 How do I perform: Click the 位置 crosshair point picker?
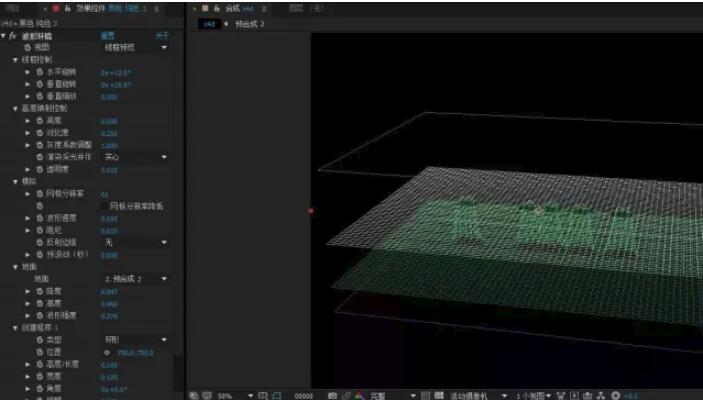[x=107, y=352]
